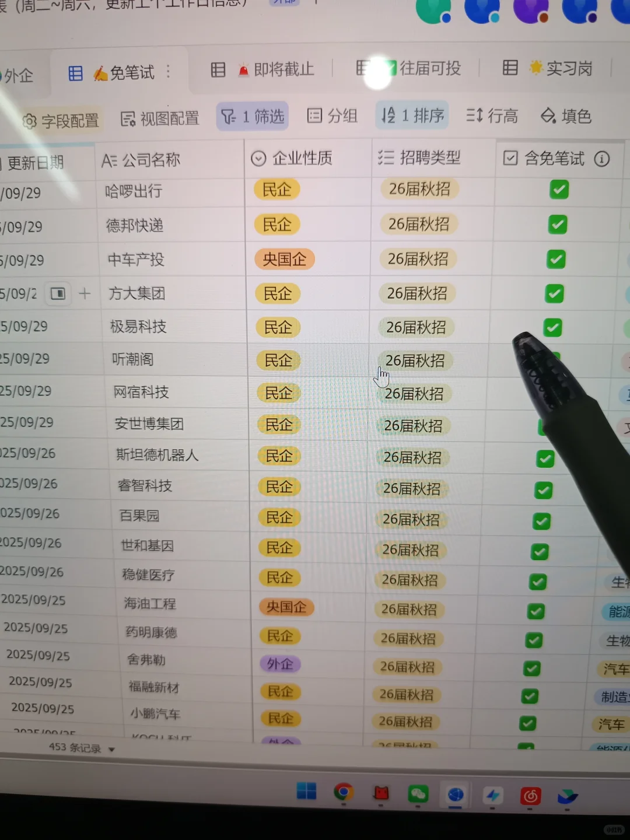The width and height of the screenshot is (630, 840).
Task: Click the 汽车 industry tag for 小鹏汽车
Action: (611, 724)
